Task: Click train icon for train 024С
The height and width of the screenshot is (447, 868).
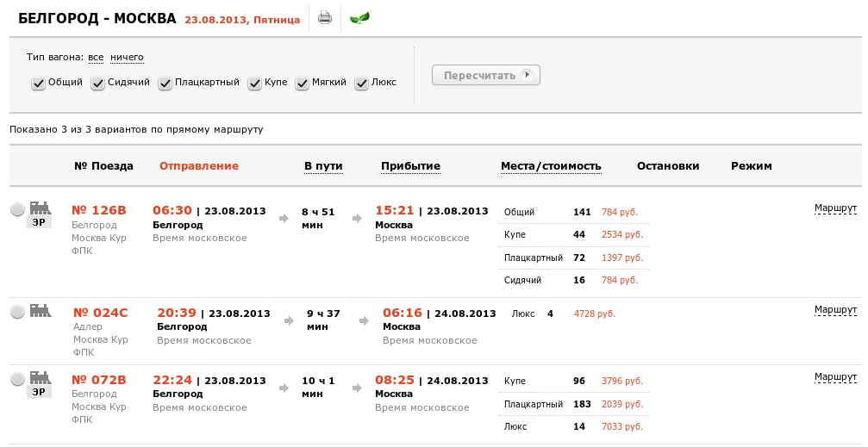Action: click(40, 311)
